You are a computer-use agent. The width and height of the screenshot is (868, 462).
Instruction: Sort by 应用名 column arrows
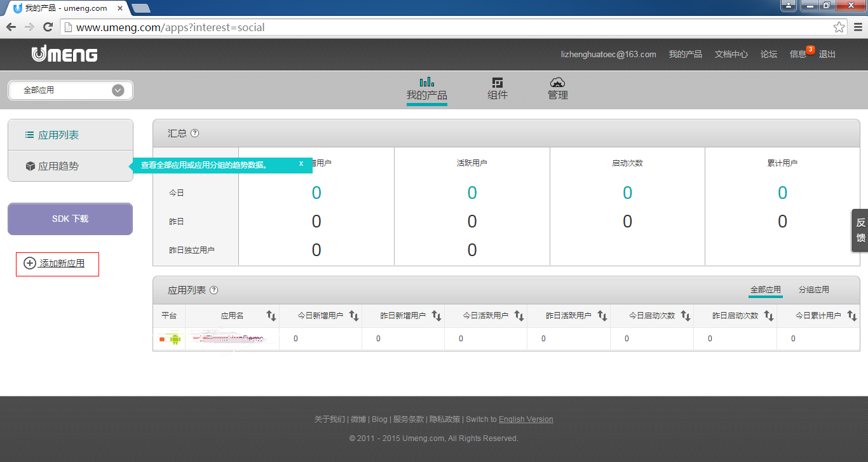(x=271, y=316)
